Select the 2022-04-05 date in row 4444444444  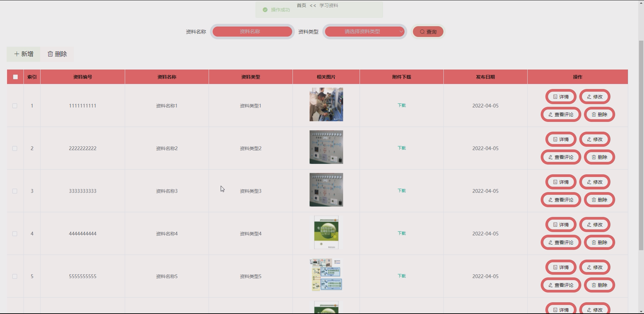pos(486,234)
